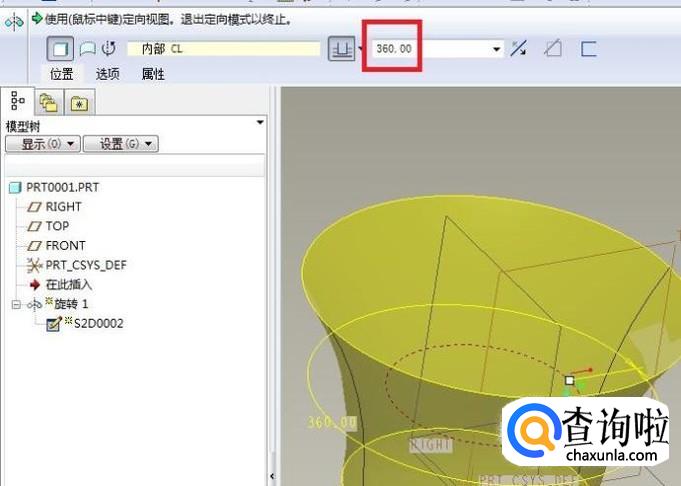This screenshot has width=681, height=486.
Task: Toggle the remove material icon
Action: [552, 49]
